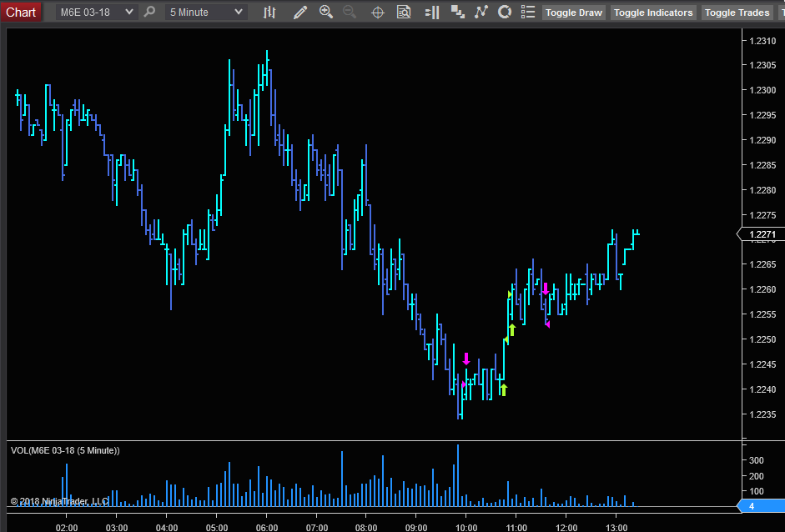Screen dimensions: 785x532
Task: Click the 1.2300 price axis label
Action: click(x=762, y=90)
